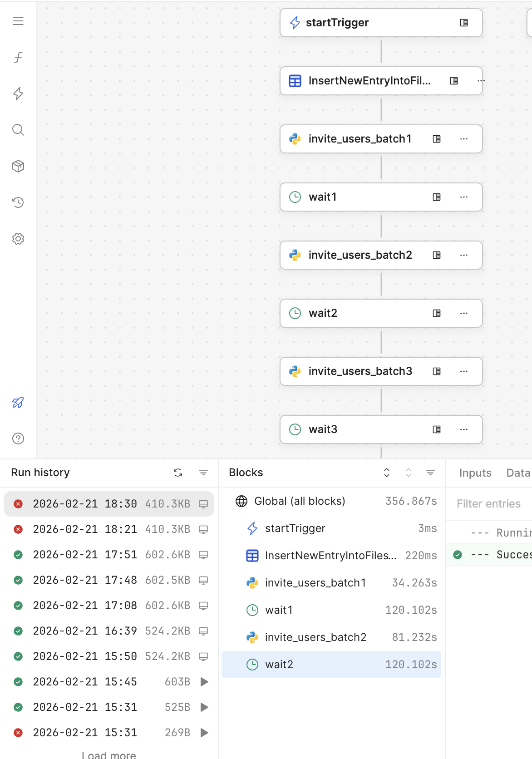Open the help question mark icon
This screenshot has height=759, width=532.
coord(18,439)
